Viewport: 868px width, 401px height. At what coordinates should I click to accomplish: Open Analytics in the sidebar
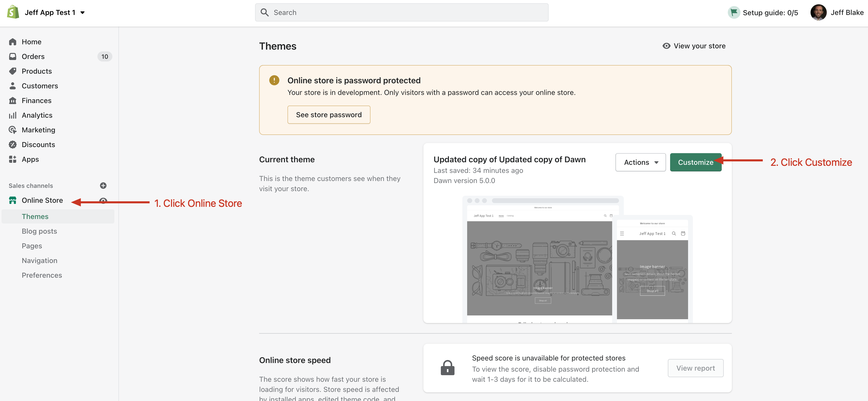(37, 115)
